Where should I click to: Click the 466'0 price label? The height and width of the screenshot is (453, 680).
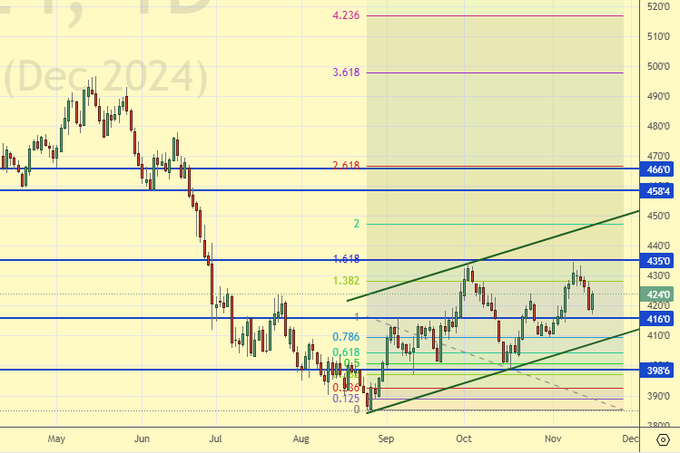[x=659, y=171]
